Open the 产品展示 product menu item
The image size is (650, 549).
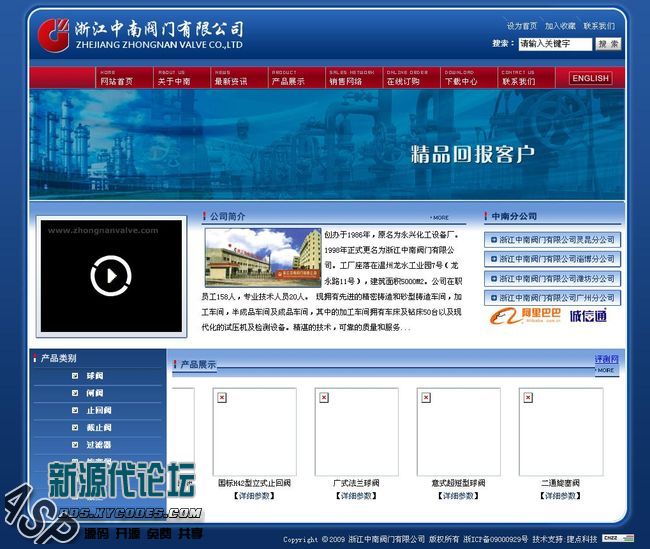[x=288, y=78]
